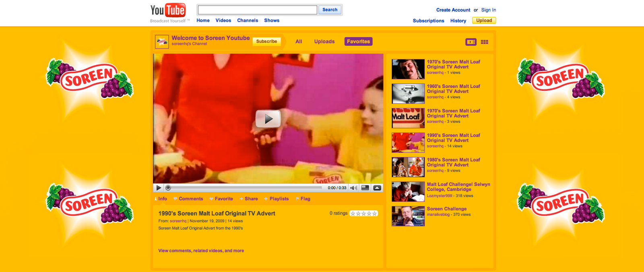Image resolution: width=644 pixels, height=272 pixels.
Task: Click the video progress seek bar
Action: (244, 188)
